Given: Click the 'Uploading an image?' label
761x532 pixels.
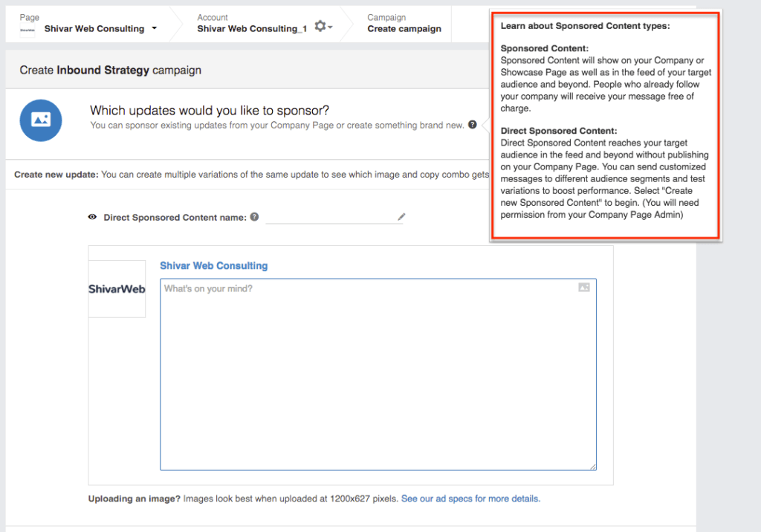Looking at the screenshot, I should 134,499.
